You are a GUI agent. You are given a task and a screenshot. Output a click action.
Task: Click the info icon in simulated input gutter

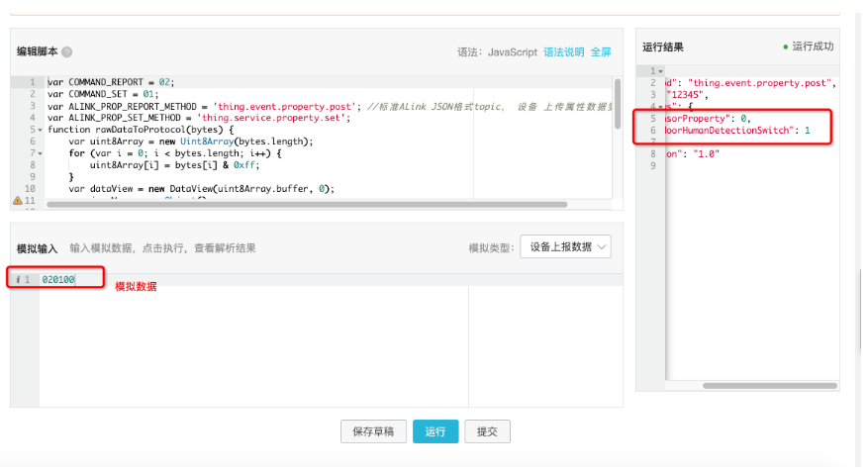point(18,280)
